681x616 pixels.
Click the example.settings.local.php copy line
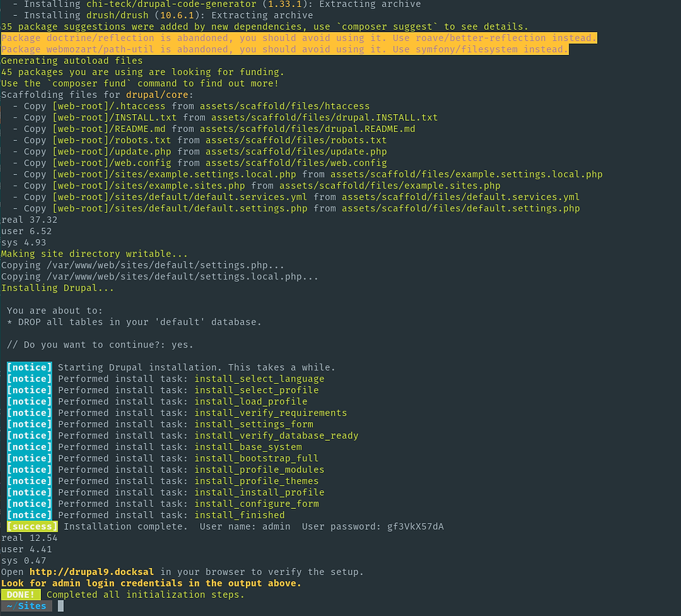307,175
